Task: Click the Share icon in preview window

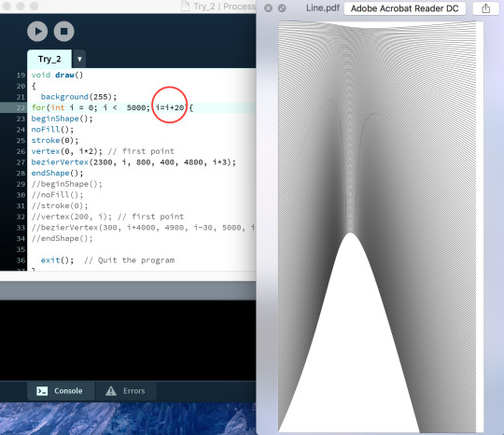Action: (485, 8)
